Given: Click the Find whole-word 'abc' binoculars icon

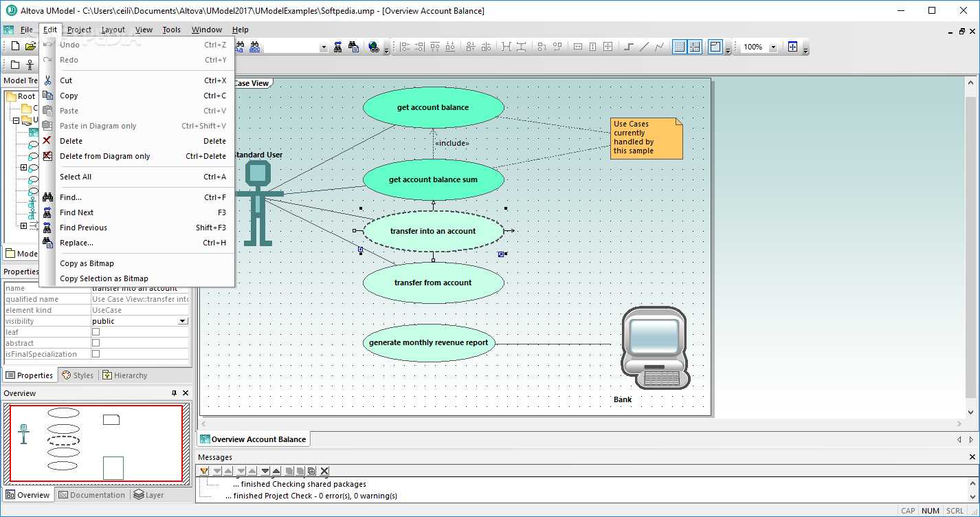Looking at the screenshot, I should tap(254, 47).
